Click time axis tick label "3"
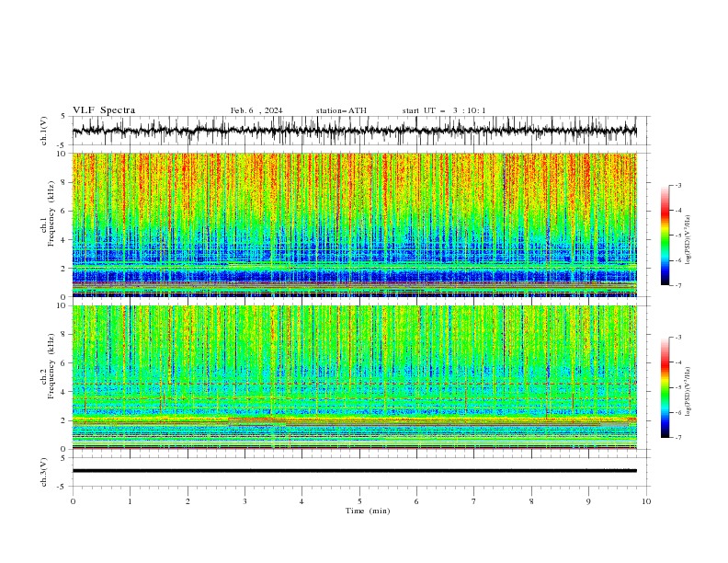Viewport: 728px width, 563px height. [245, 501]
